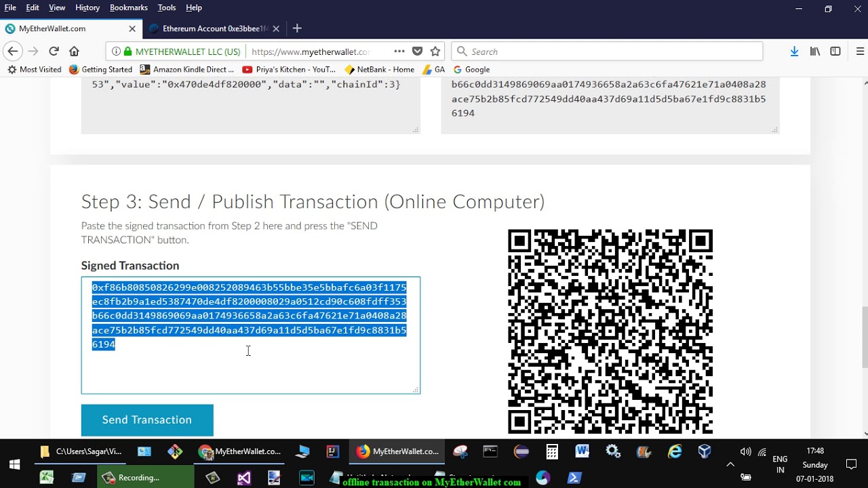Open the browser home page
Image resolution: width=868 pixels, height=488 pixels.
tap(74, 52)
